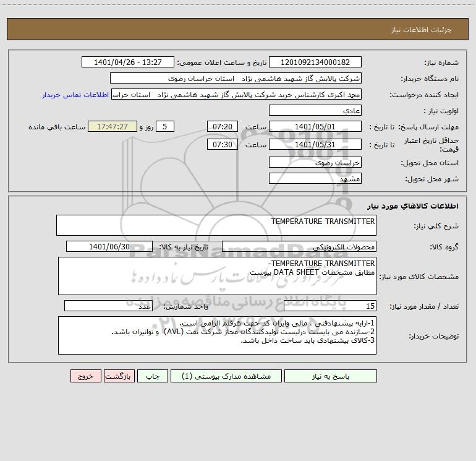Click the 'ساعت باقی مانده' text
The width and height of the screenshot is (476, 461).
(57, 127)
